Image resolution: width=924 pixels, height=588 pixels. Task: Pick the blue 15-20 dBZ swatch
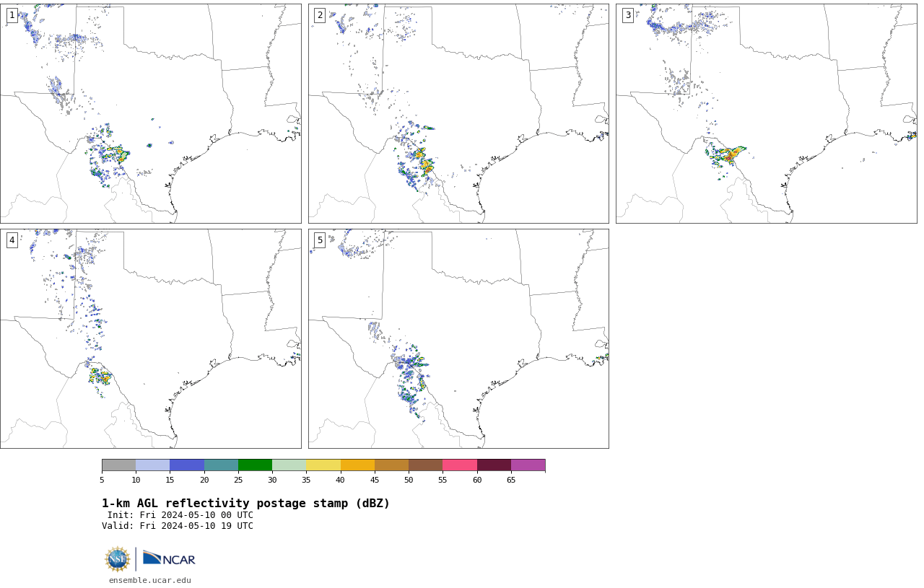pos(187,465)
